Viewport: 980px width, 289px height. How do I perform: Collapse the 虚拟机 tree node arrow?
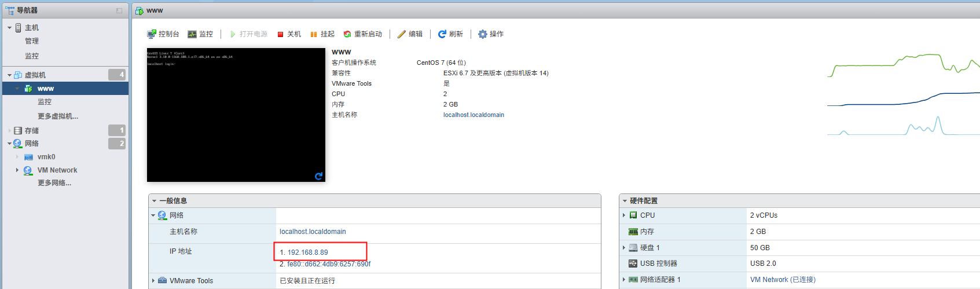click(x=9, y=75)
